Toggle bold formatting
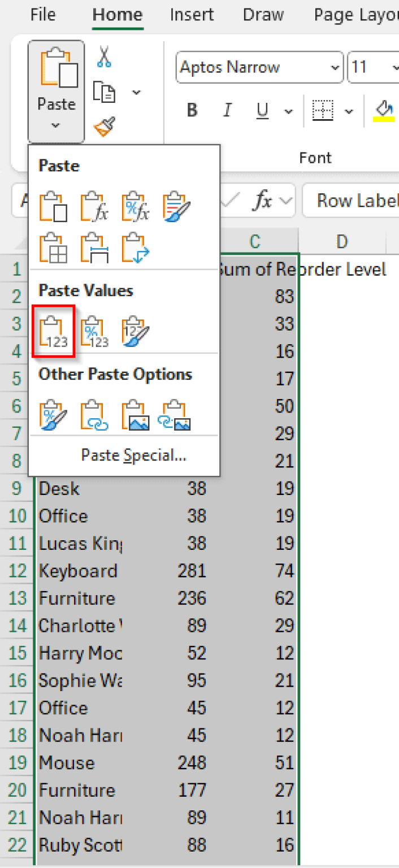 [192, 111]
